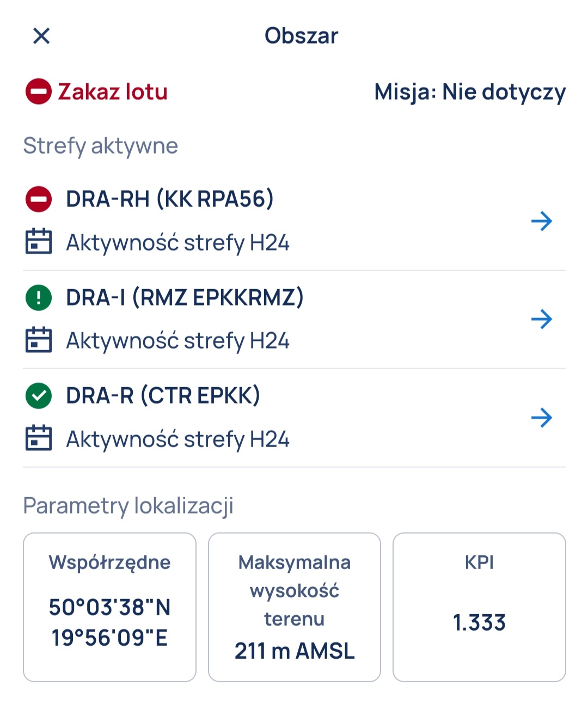Image resolution: width=588 pixels, height=728 pixels.
Task: Click green exclamation icon beside DRA-I
Action: pos(39,298)
